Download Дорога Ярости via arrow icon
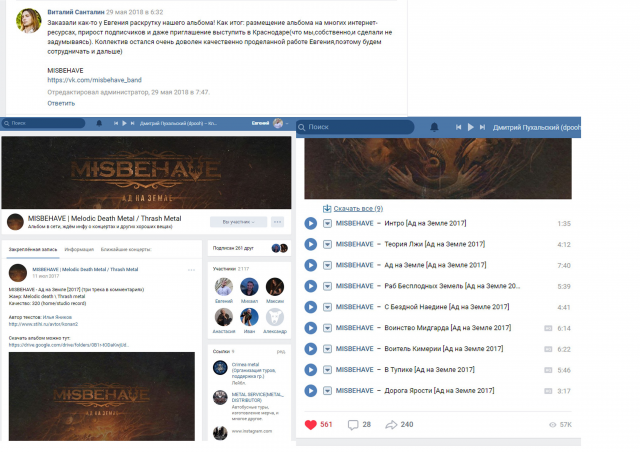Viewport: 640px width, 452px height. pos(327,391)
